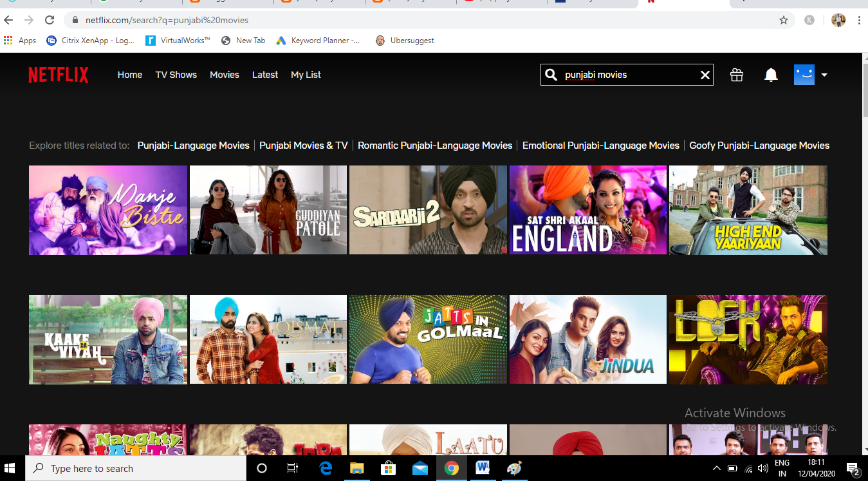Open the New Tab bookmark
This screenshot has height=481, width=868.
coord(243,41)
